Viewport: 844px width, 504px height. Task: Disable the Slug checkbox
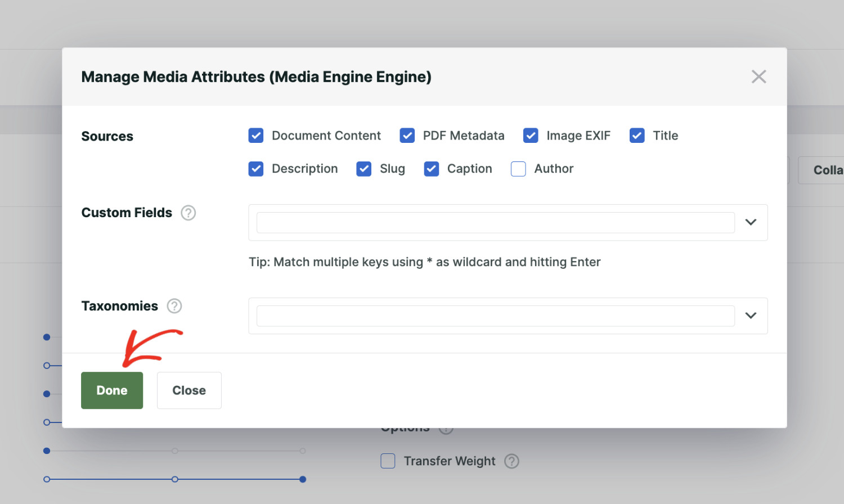[x=363, y=169]
